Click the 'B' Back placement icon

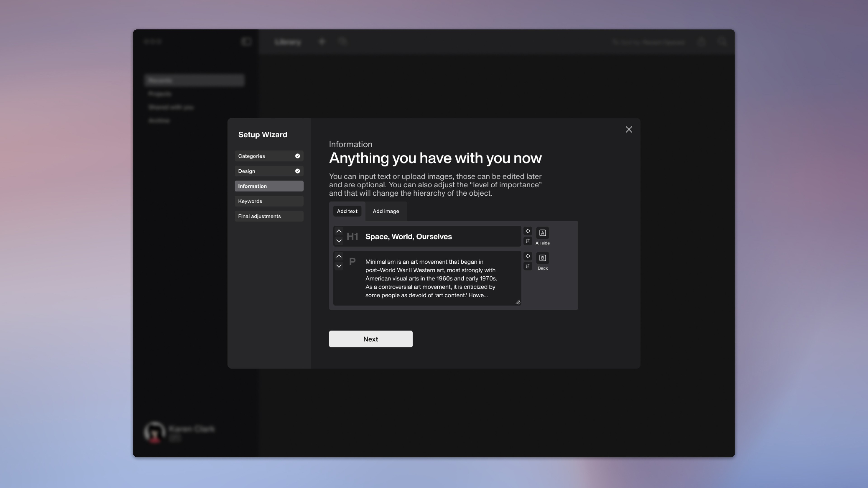[542, 258]
